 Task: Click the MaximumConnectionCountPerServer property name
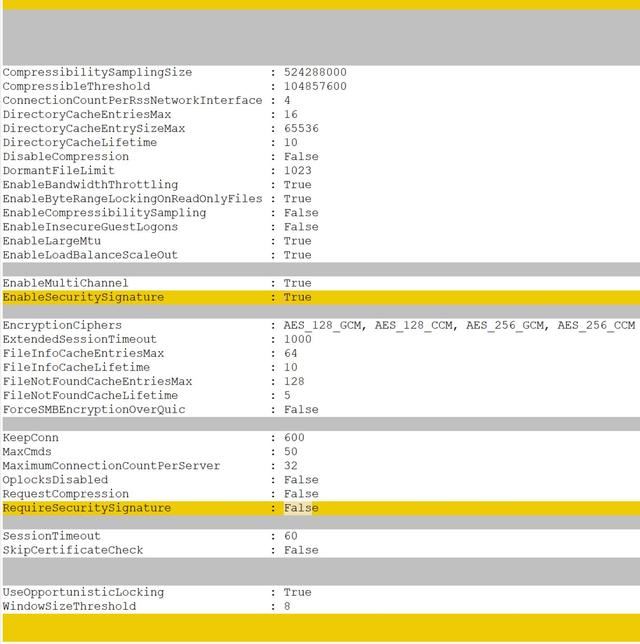click(x=111, y=466)
